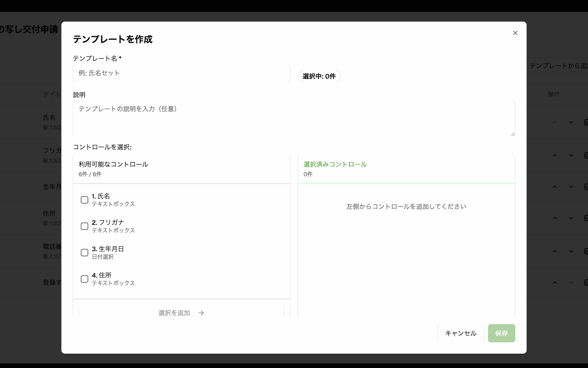Focus the 説明 description textarea
588x368 pixels.
pos(294,118)
